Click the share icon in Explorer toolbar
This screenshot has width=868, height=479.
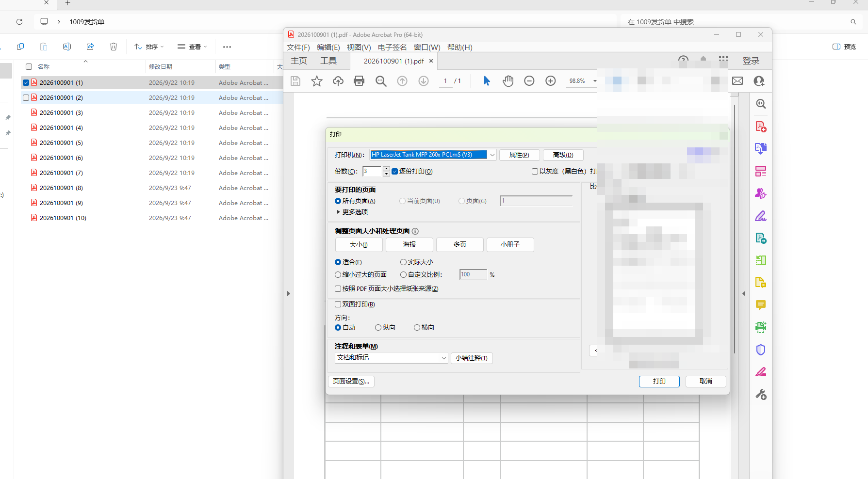pos(90,47)
